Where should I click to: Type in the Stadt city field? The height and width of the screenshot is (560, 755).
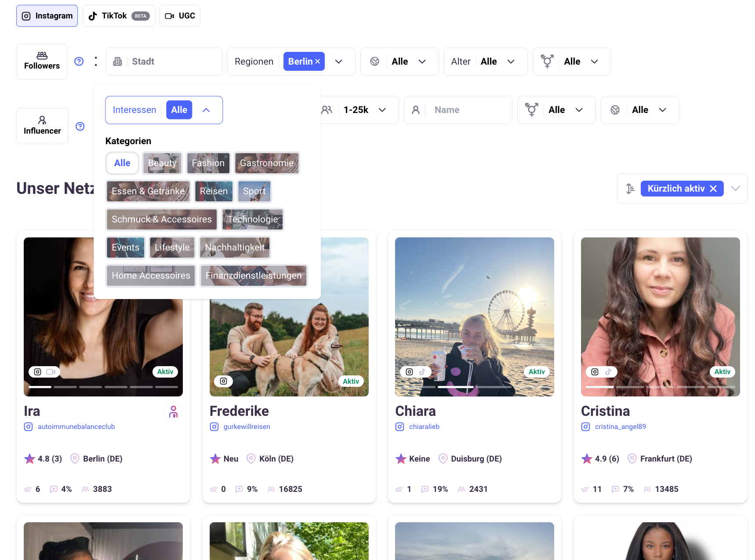click(164, 62)
